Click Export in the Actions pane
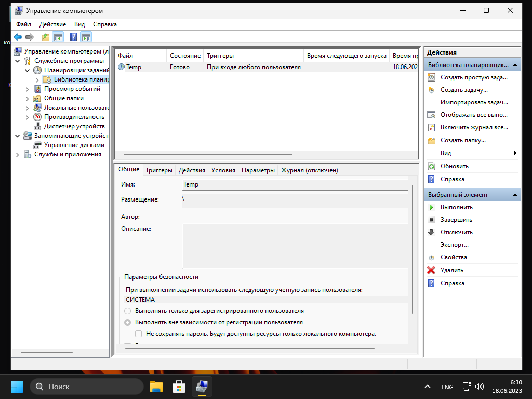The image size is (532, 399). (454, 245)
